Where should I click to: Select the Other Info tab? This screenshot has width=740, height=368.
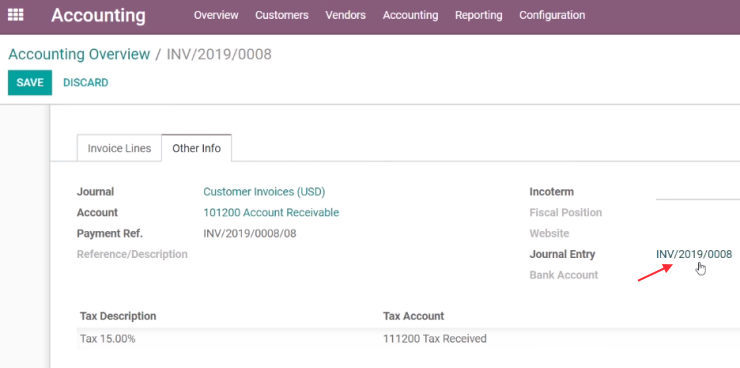196,148
